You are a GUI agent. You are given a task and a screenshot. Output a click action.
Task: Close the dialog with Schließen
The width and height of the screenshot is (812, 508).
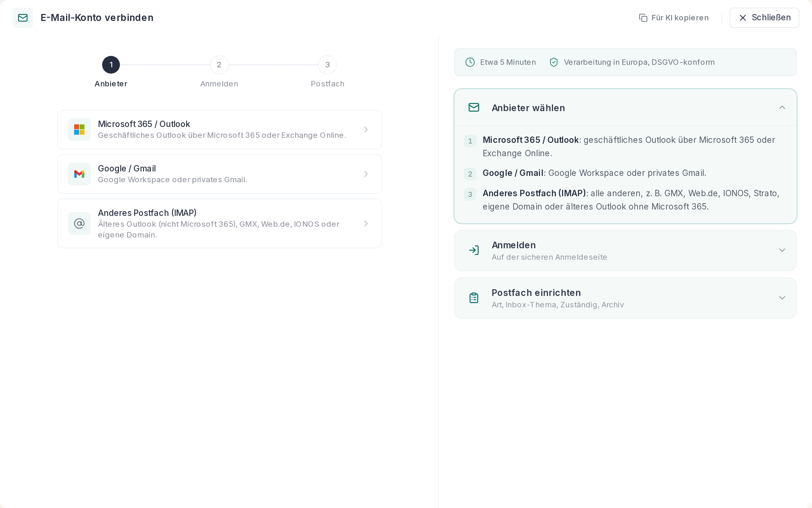tap(764, 18)
